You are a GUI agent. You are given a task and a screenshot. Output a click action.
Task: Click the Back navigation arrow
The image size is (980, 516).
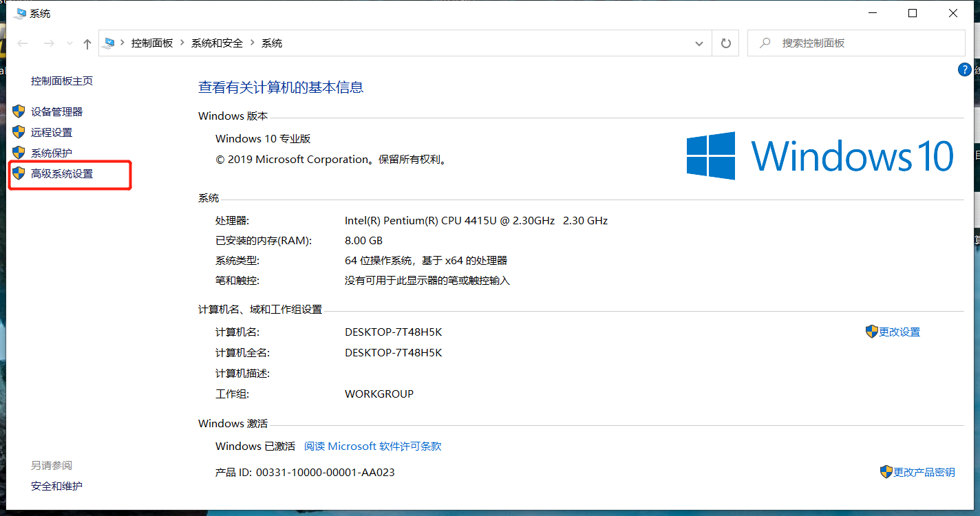point(23,43)
